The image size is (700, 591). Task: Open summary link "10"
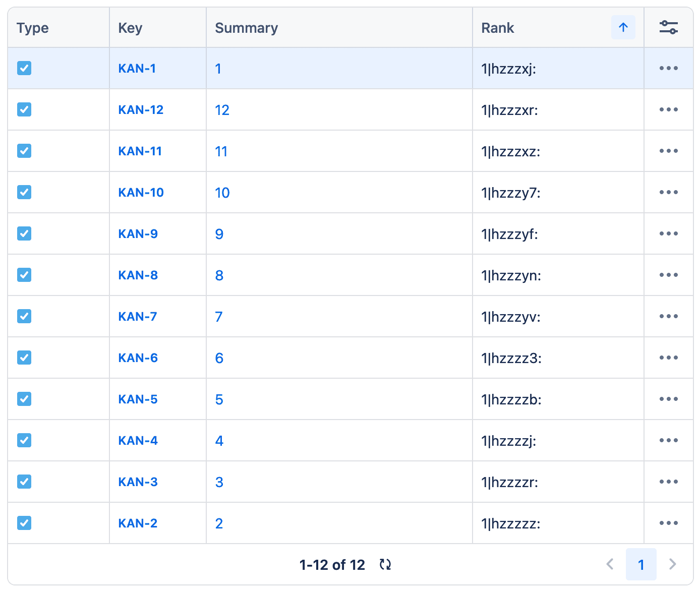(x=222, y=193)
